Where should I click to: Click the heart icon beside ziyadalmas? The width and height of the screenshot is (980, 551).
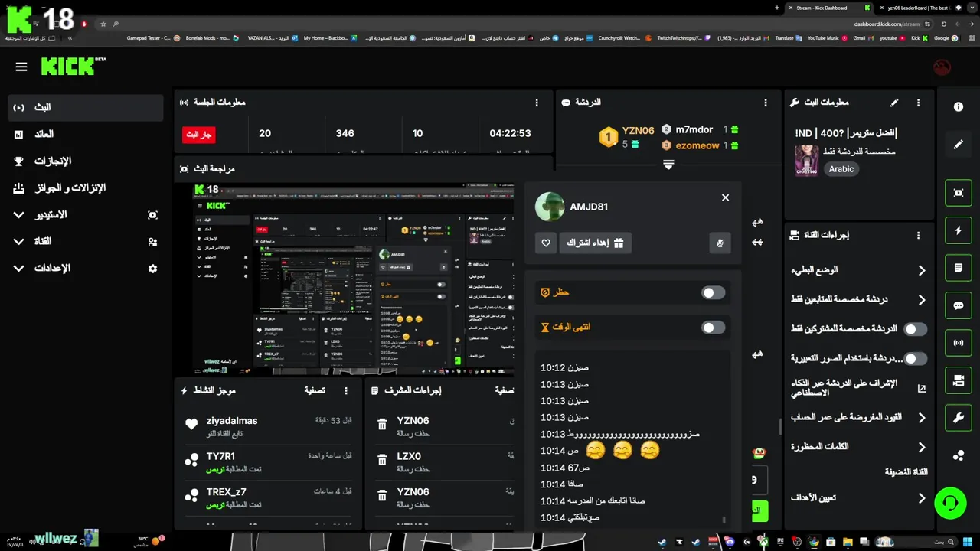tap(191, 424)
